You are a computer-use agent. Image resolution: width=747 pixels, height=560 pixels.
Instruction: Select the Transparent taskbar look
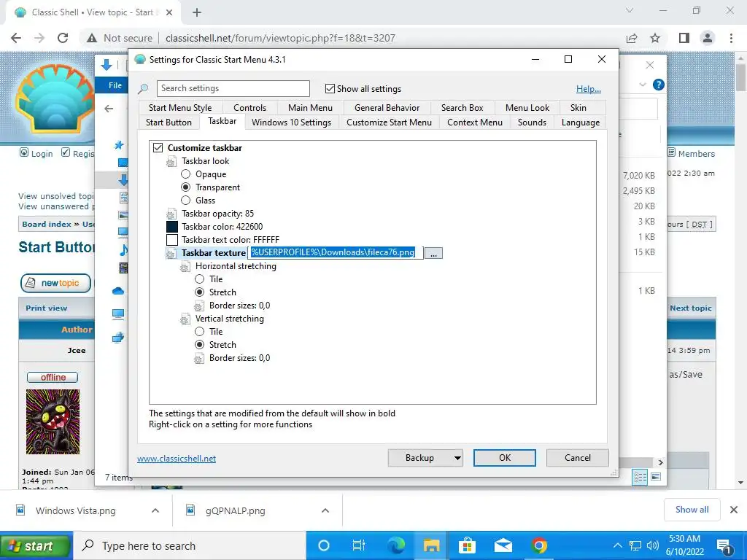tap(186, 187)
